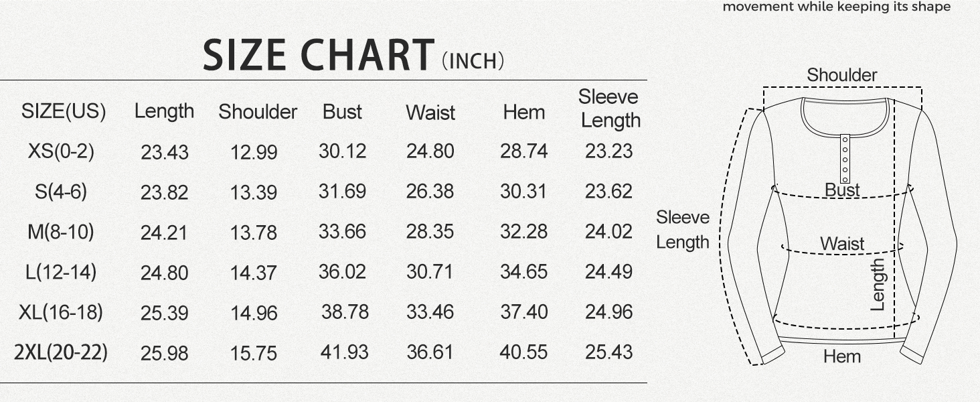This screenshot has height=402, width=980.
Task: Click the SIZE(US) column header
Action: click(x=64, y=111)
